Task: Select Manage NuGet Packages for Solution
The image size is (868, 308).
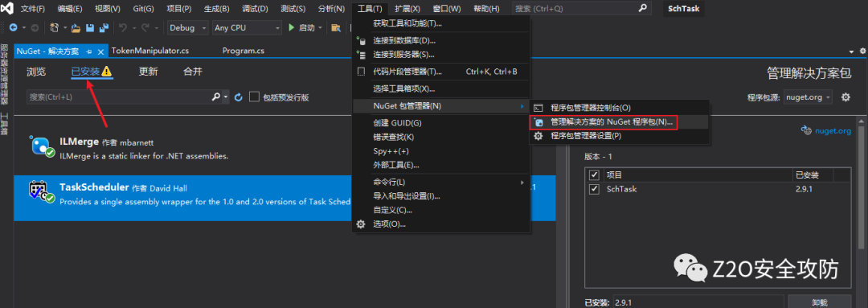Action: coord(619,122)
